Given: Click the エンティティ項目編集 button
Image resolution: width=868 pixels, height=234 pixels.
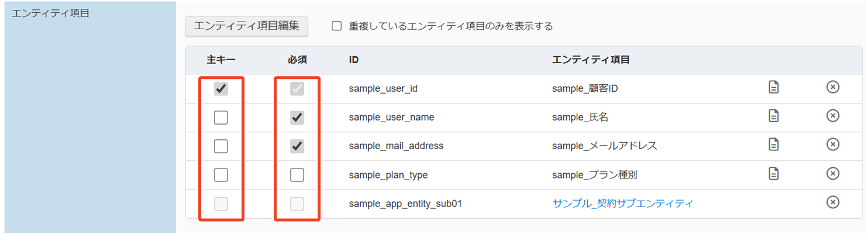Looking at the screenshot, I should pos(246,26).
